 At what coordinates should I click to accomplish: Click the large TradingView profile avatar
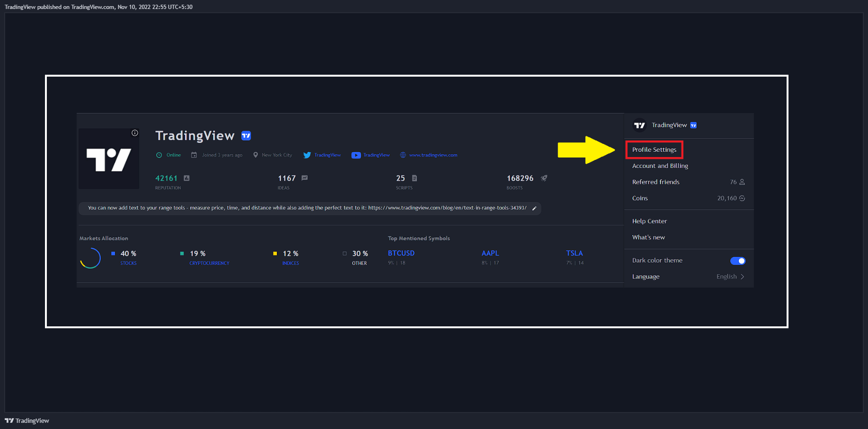(109, 159)
